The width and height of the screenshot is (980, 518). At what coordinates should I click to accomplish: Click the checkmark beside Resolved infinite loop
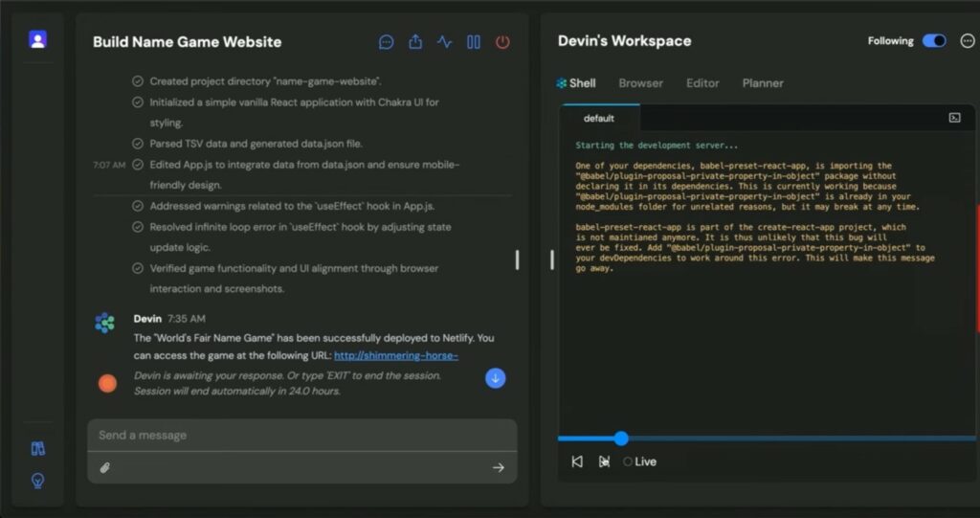coord(138,227)
